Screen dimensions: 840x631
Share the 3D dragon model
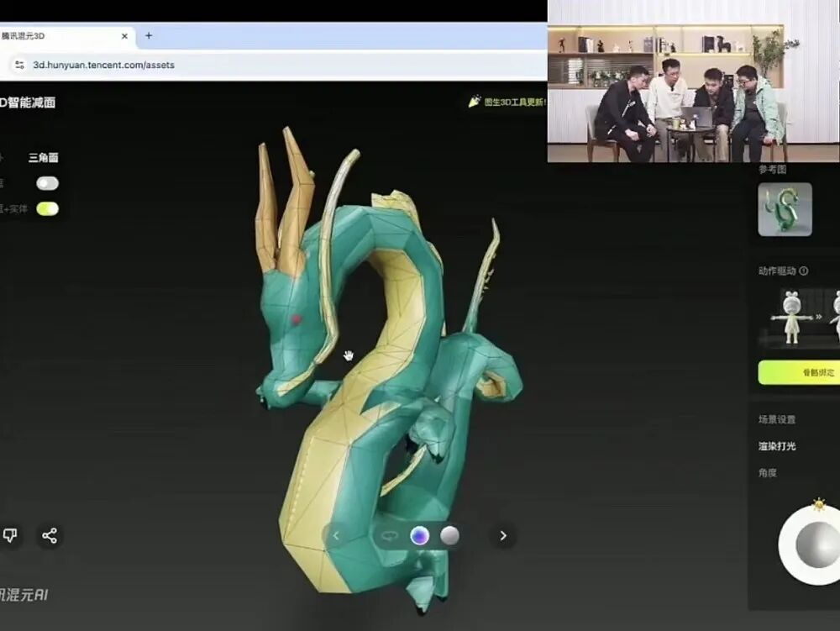[50, 536]
